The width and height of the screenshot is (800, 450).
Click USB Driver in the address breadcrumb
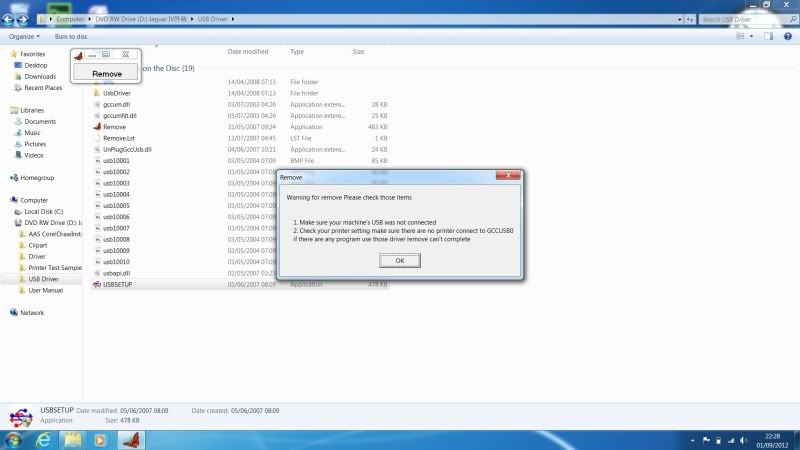click(212, 19)
